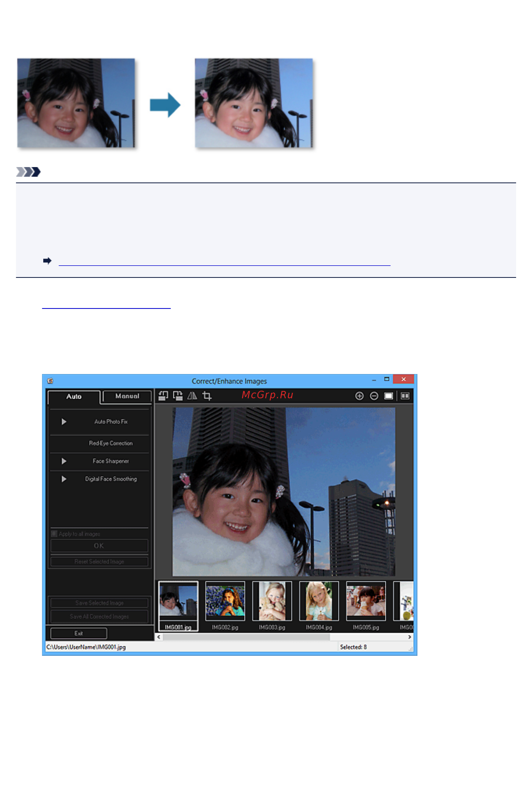Rotate image left with toolbar icon
532x789 pixels.
click(x=163, y=395)
